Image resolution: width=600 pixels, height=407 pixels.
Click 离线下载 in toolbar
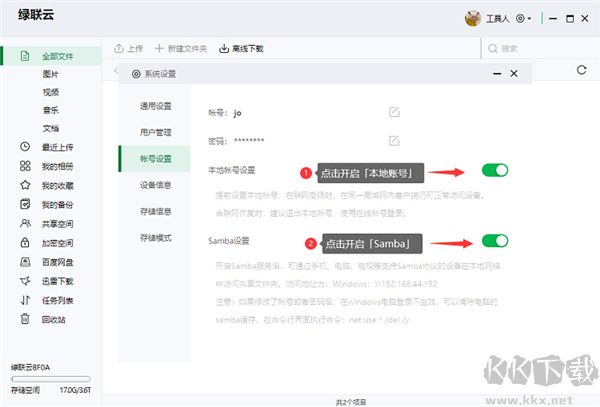[241, 49]
